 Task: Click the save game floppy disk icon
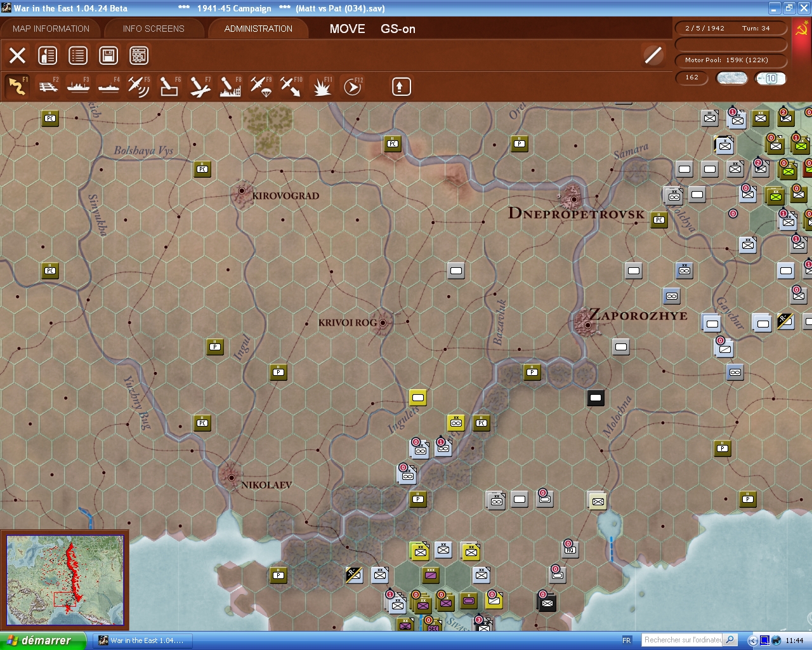(x=108, y=55)
